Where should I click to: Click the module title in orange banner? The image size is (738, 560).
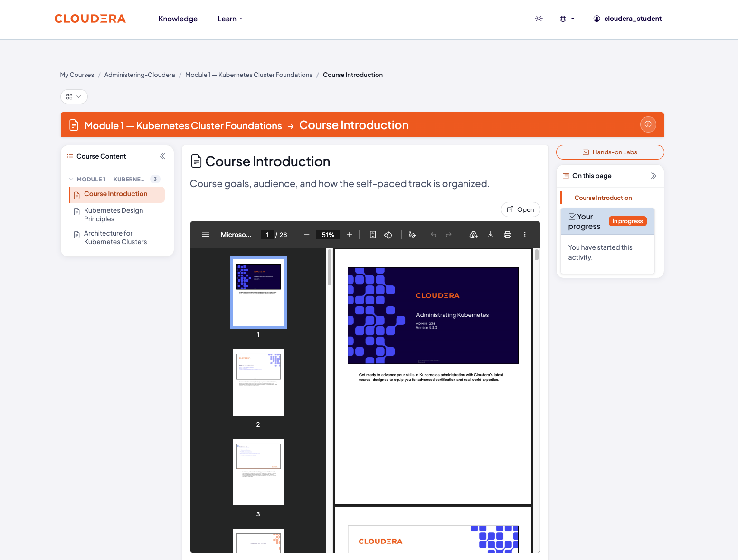(x=183, y=125)
